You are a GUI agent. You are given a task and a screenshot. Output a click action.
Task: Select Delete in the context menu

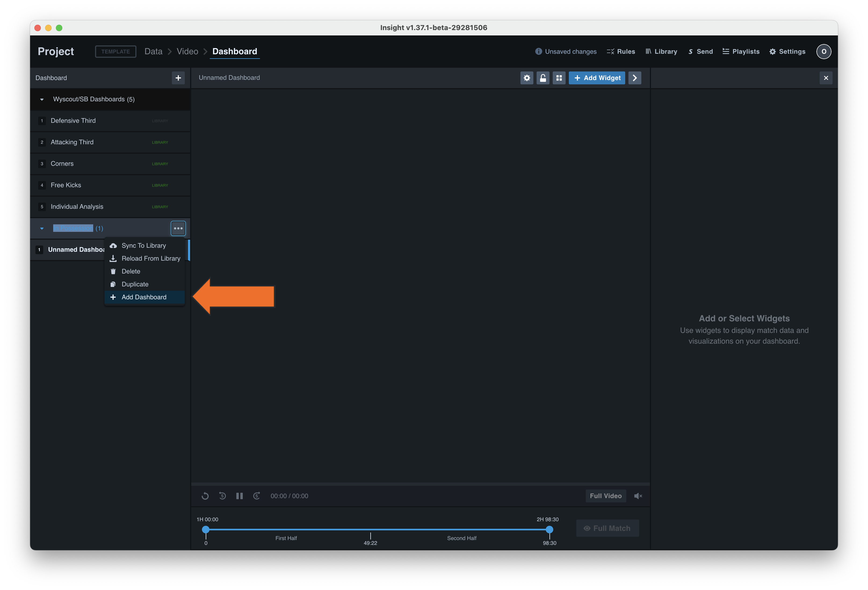pos(144,271)
